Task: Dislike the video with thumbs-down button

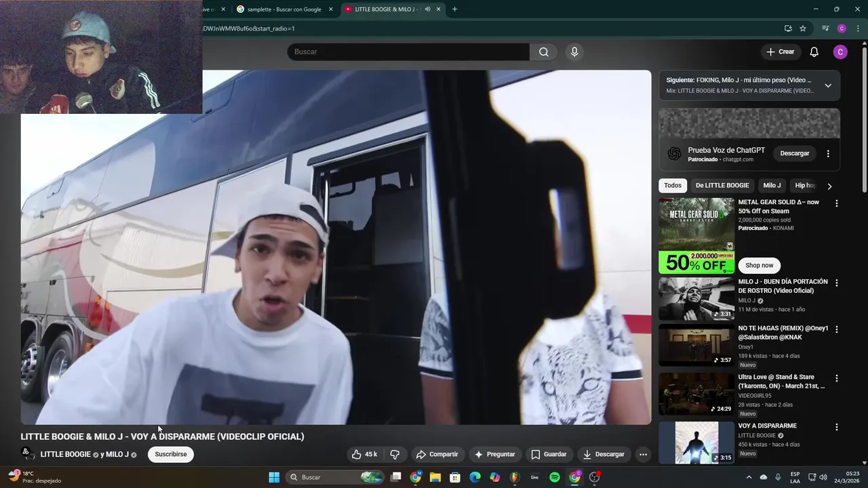Action: (395, 454)
